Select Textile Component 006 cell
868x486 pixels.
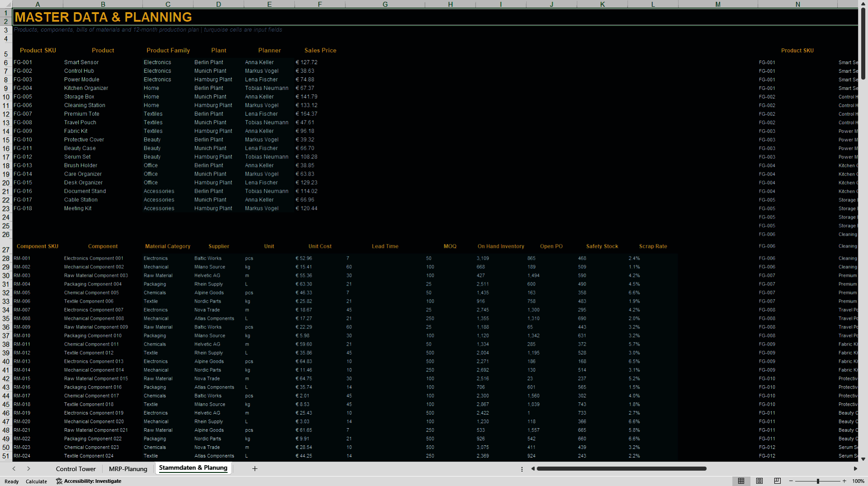coord(103,301)
